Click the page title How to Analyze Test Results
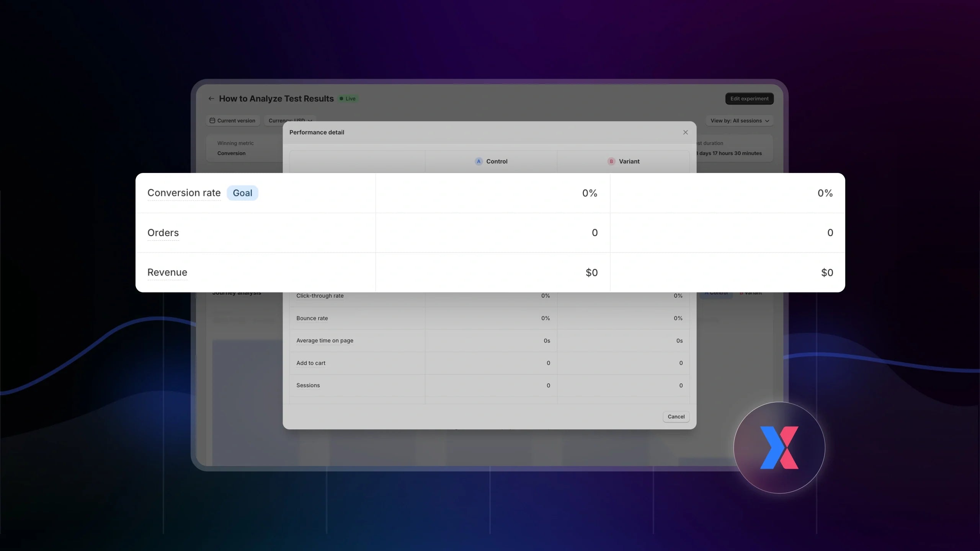This screenshot has height=551, width=980. pos(276,99)
